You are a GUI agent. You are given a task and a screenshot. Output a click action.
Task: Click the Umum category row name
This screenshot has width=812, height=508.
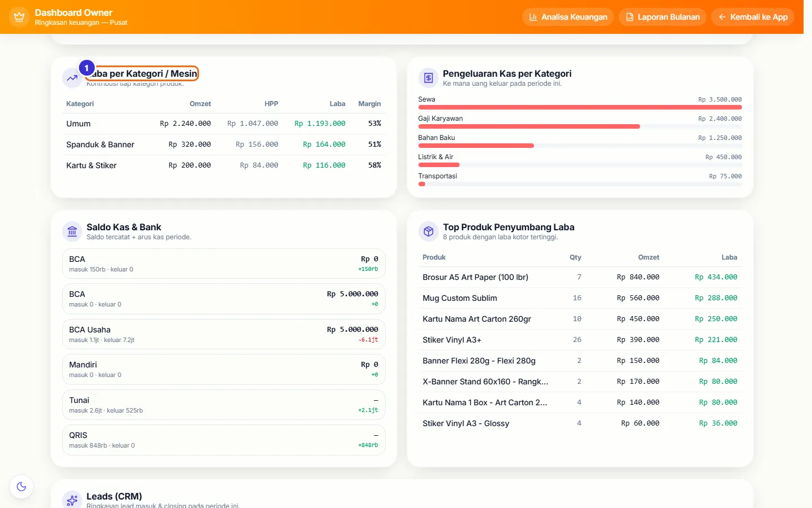(x=78, y=124)
